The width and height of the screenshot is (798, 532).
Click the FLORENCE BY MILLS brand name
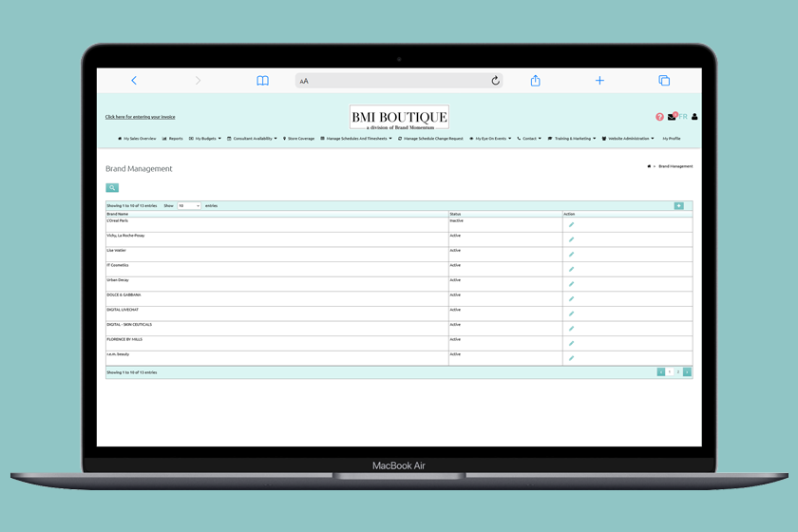[124, 339]
